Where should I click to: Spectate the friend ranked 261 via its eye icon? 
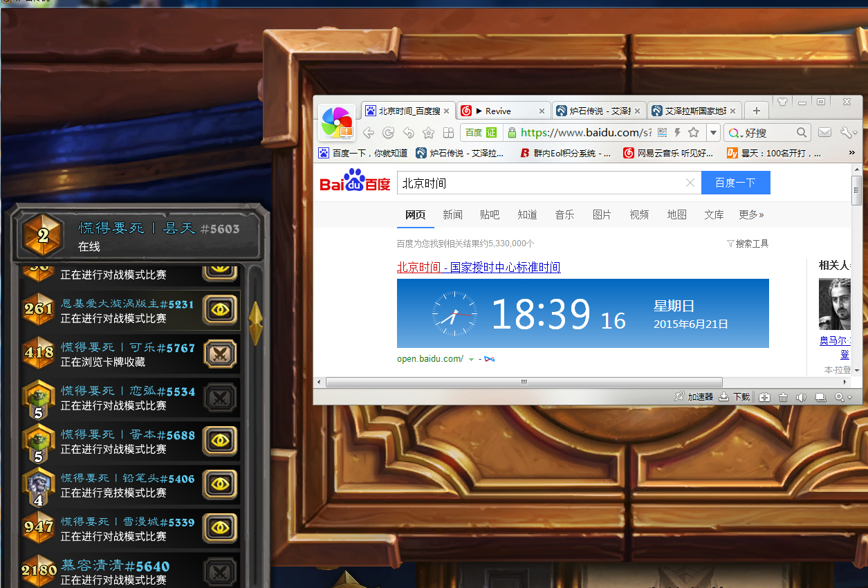coord(220,311)
